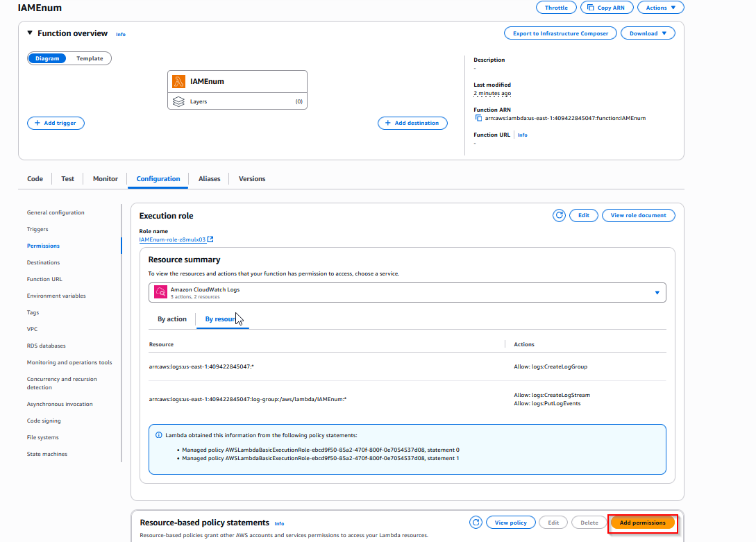Select the By resource tab
Viewport: 756px width, 542px height.
(x=222, y=319)
